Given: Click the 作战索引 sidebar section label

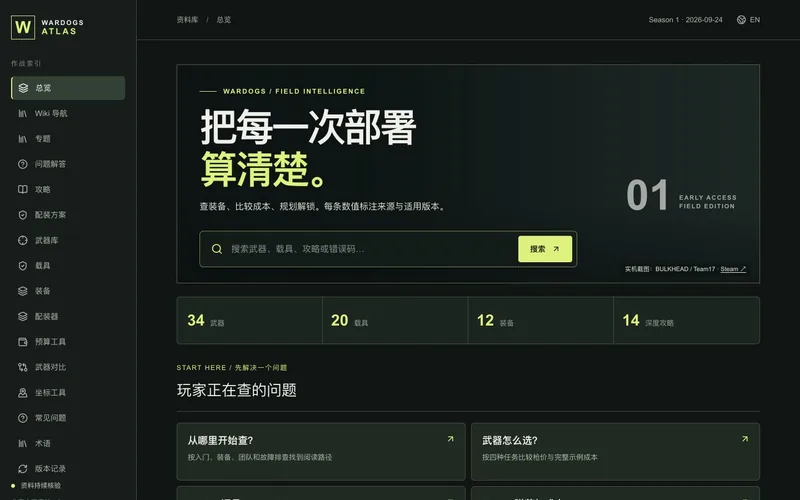Looking at the screenshot, I should [26, 63].
